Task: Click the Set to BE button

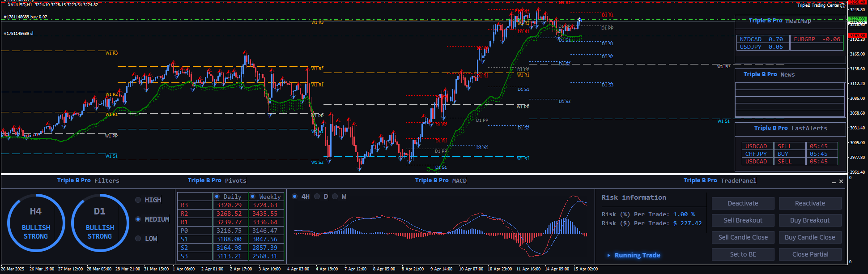Action: coord(743,254)
